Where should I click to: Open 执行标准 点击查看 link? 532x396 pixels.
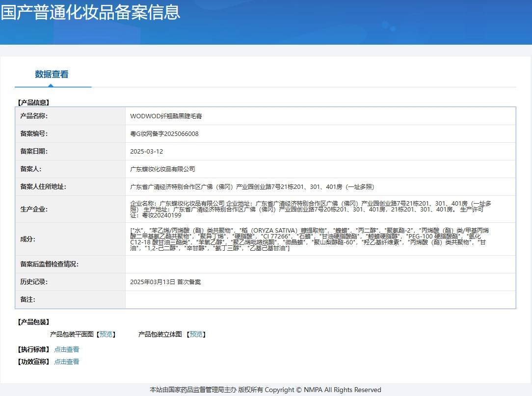(67, 349)
